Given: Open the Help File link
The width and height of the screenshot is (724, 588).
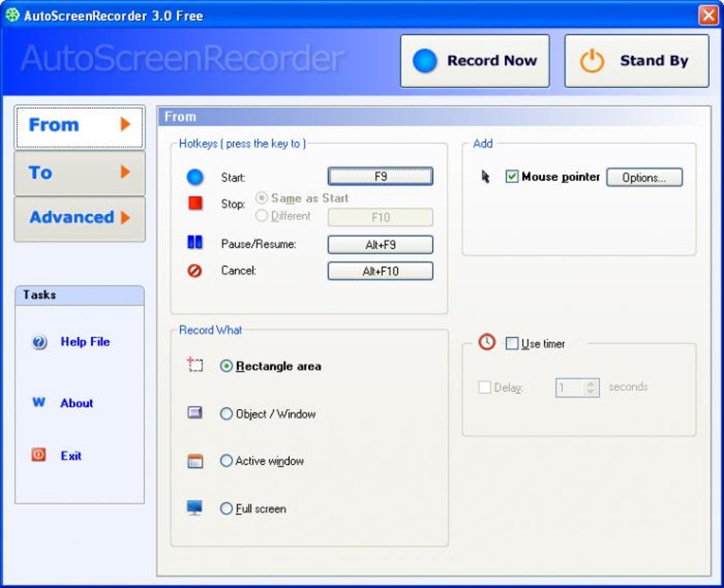Looking at the screenshot, I should click(x=85, y=342).
